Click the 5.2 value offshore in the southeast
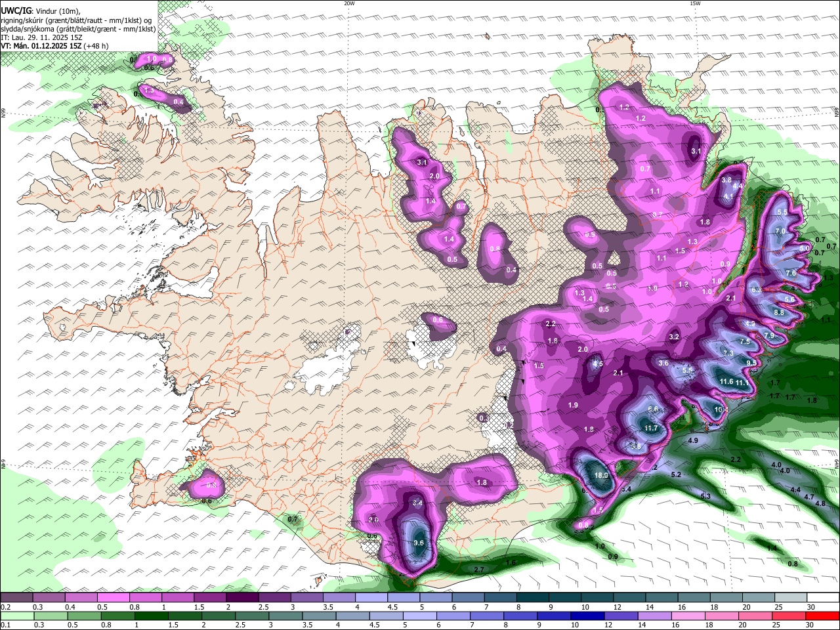The height and width of the screenshot is (630, 840). 677,474
